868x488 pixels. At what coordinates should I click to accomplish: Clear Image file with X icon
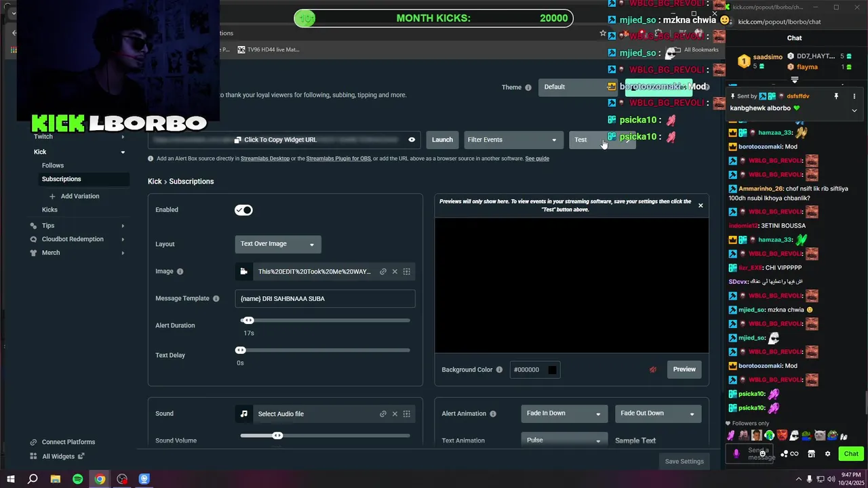(x=395, y=272)
